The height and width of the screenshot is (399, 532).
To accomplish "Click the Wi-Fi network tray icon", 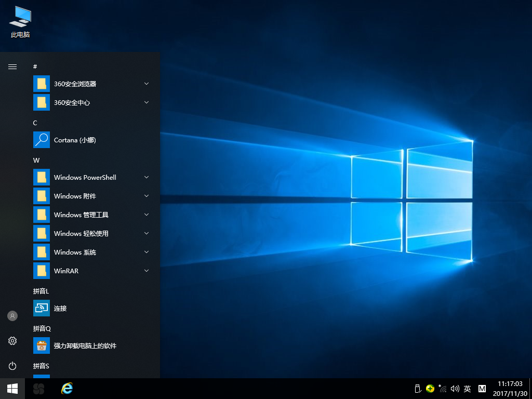I will pyautogui.click(x=443, y=389).
